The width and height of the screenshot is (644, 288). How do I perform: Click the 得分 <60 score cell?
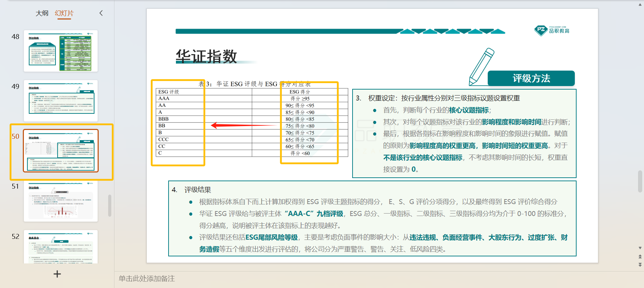(x=300, y=153)
